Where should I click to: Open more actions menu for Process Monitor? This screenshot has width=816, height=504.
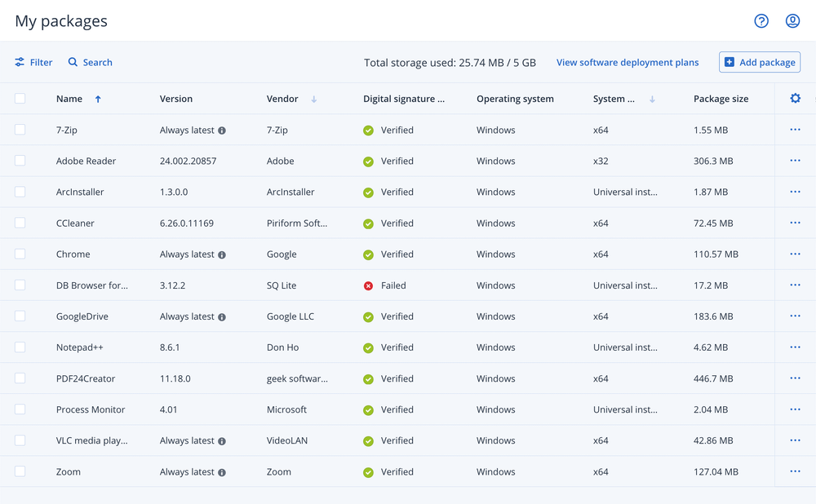click(795, 409)
